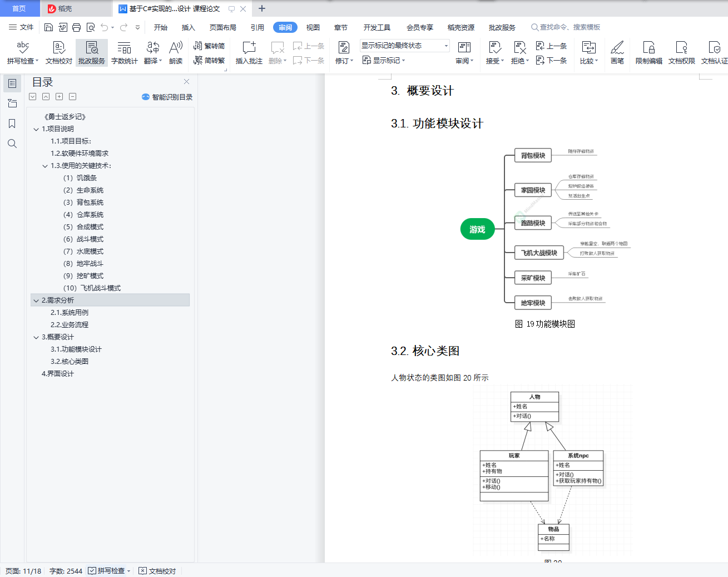Switch to the 开发工具 ribbon tab
The height and width of the screenshot is (577, 728).
[x=377, y=27]
